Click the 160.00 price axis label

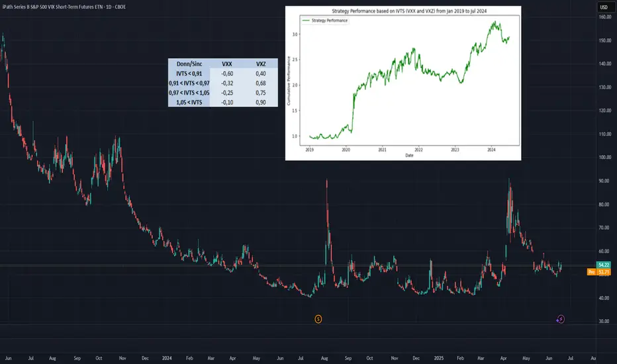pos(603,17)
